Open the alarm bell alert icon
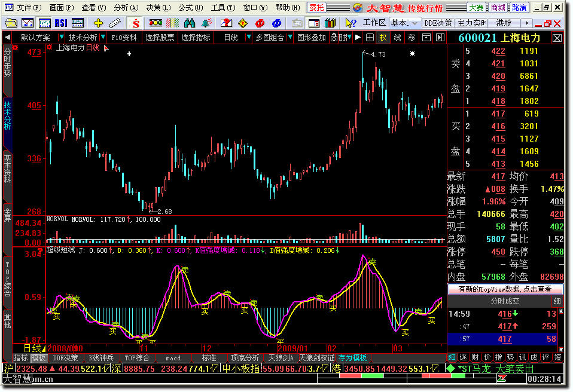This screenshot has height=392, width=573. coord(206,23)
